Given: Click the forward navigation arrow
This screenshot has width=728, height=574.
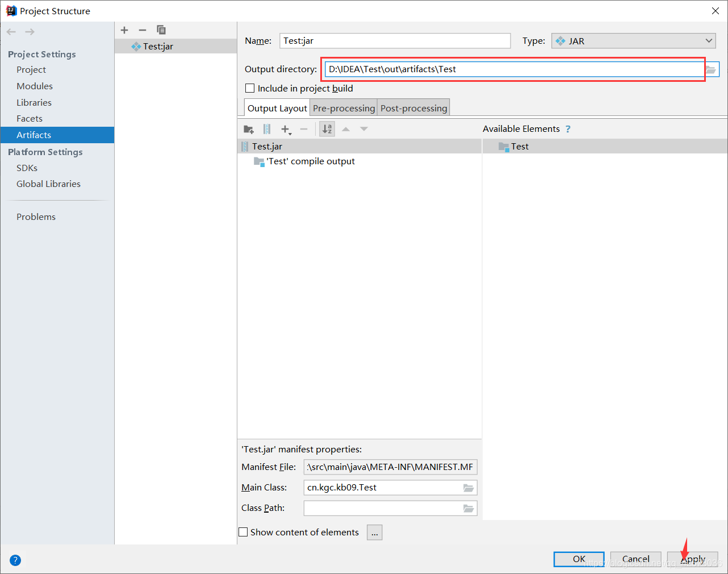Looking at the screenshot, I should point(30,32).
